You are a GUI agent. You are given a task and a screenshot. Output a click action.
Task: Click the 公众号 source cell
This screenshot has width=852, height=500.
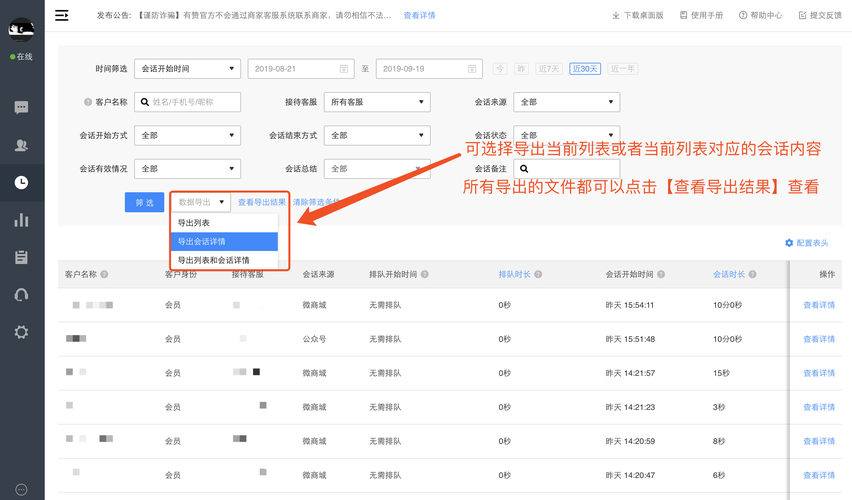point(315,339)
